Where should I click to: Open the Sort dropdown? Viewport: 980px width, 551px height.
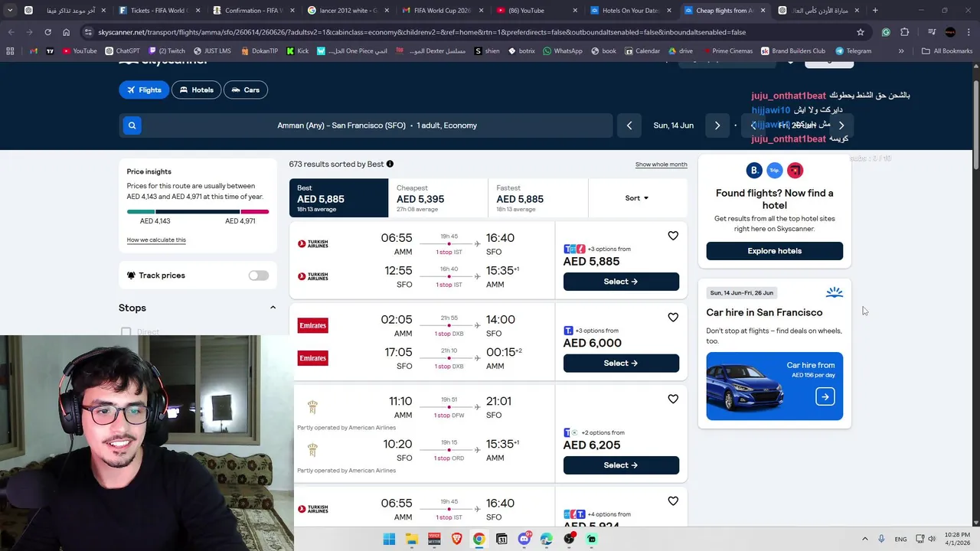tap(637, 198)
